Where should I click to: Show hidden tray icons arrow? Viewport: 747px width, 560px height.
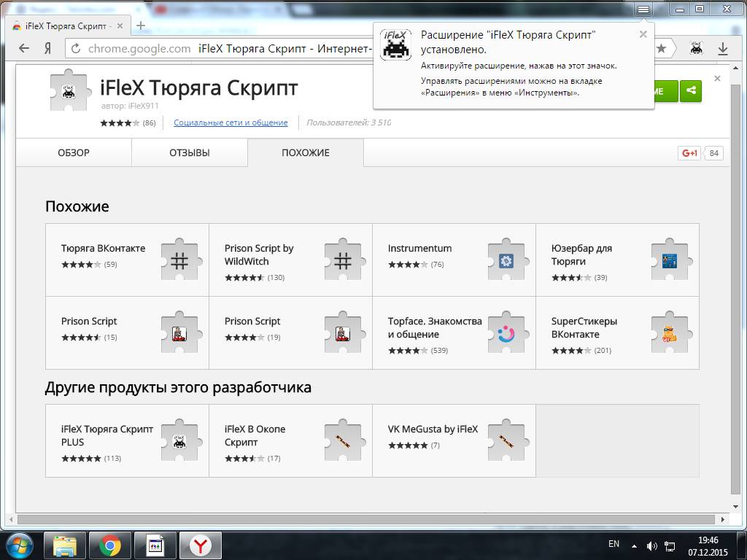(634, 545)
